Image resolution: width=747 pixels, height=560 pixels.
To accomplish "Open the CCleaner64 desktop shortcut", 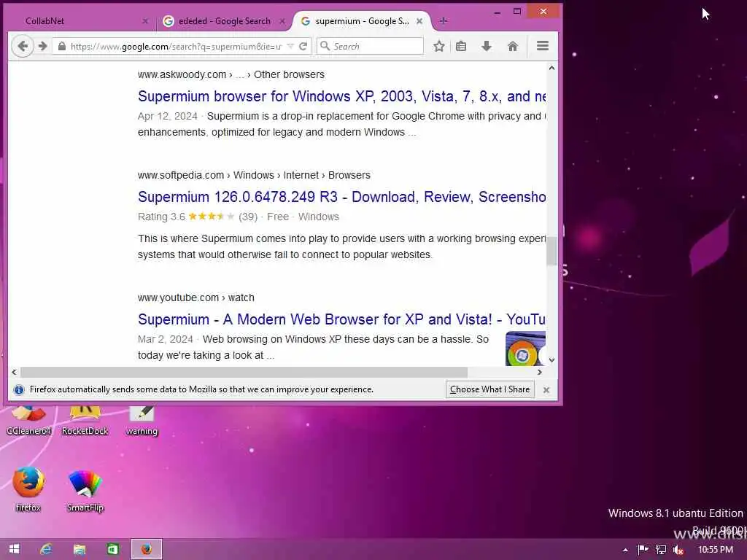I will [x=28, y=419].
